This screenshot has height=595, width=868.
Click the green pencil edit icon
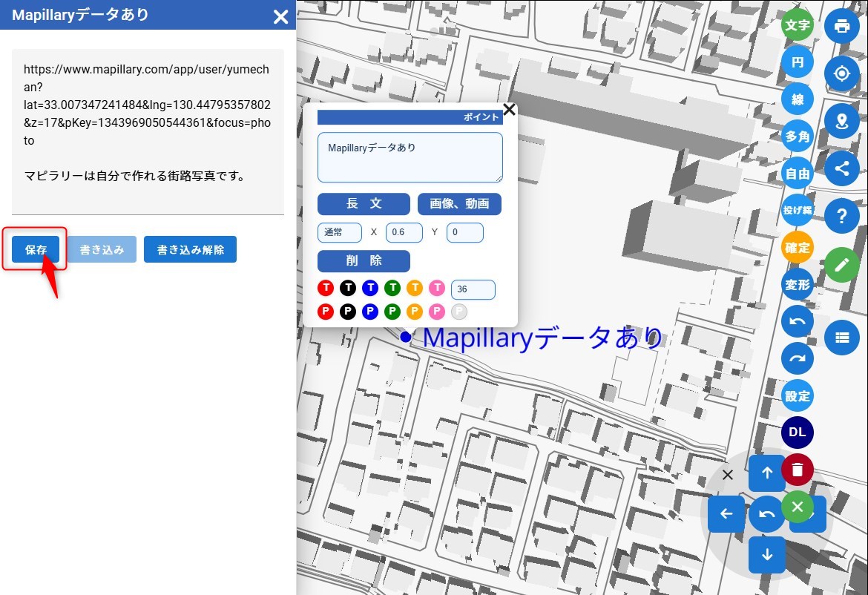pos(841,265)
